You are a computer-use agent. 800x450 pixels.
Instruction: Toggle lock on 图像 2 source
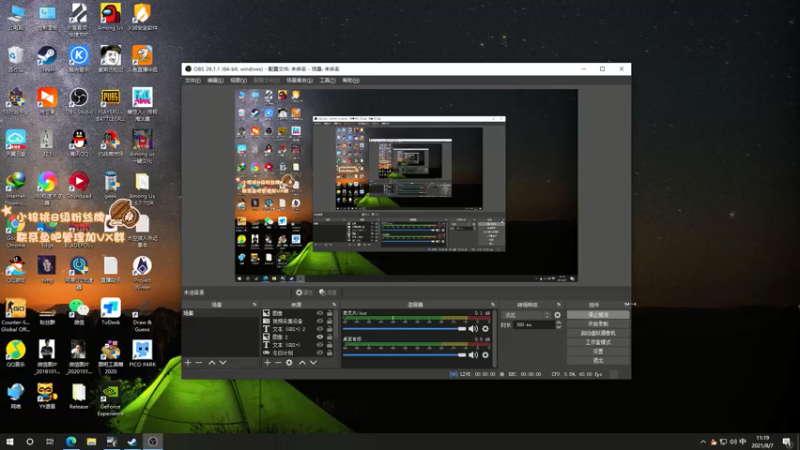click(x=330, y=337)
